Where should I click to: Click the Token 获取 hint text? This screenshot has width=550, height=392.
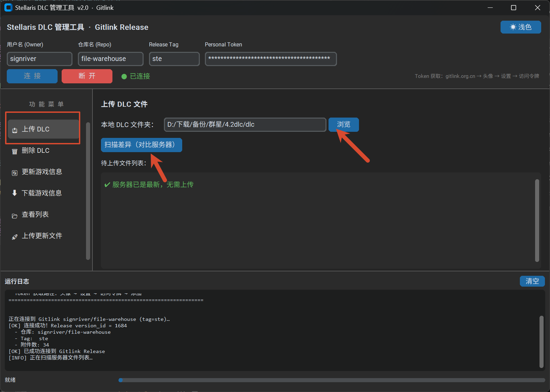pyautogui.click(x=477, y=76)
